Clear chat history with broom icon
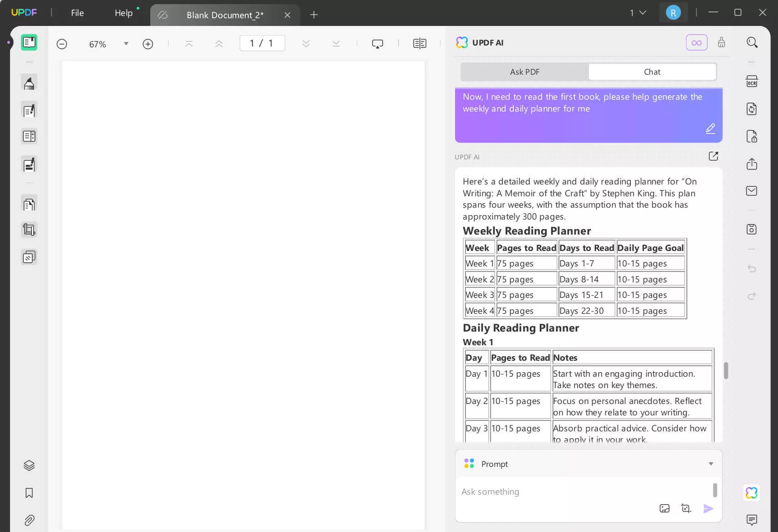 coord(722,43)
